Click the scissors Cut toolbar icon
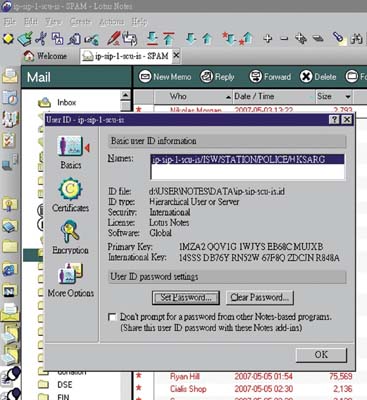 point(41,38)
